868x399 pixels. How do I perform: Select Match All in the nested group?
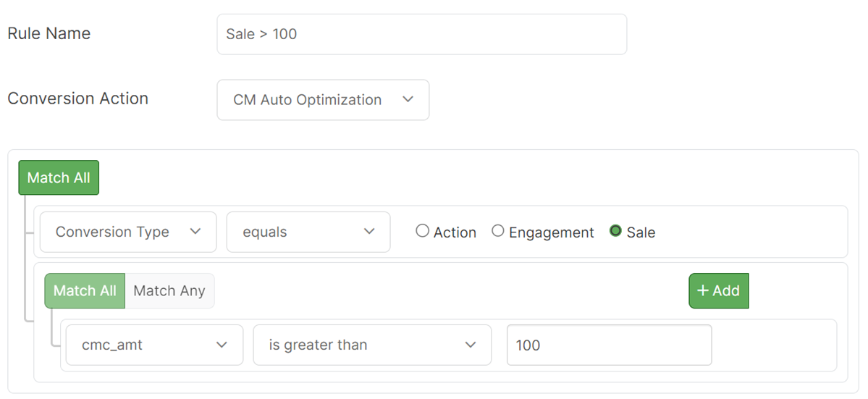[85, 290]
